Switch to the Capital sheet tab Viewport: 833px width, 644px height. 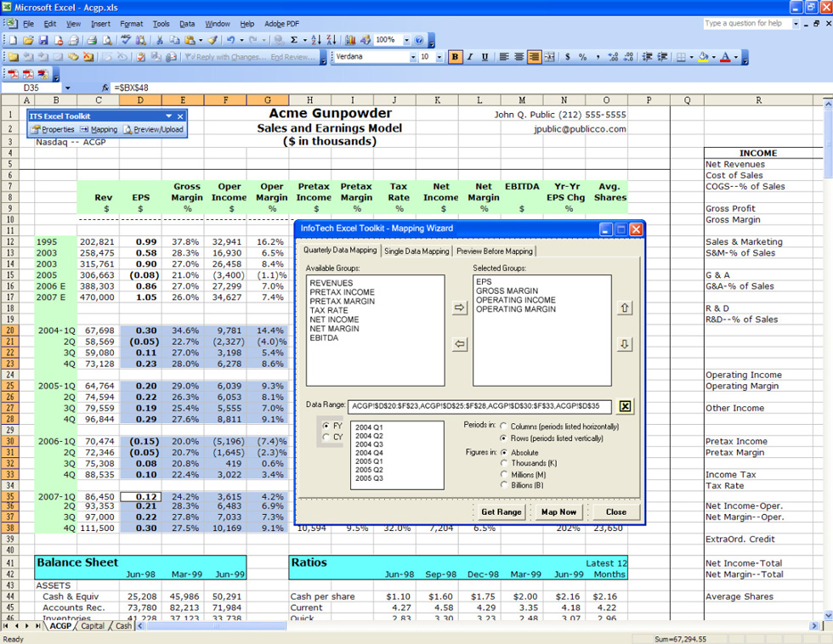click(93, 626)
